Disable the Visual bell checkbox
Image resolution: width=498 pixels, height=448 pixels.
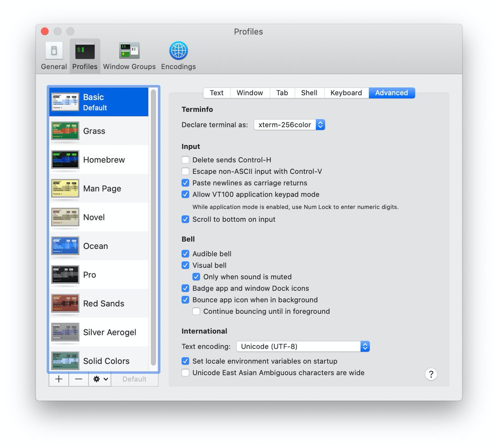point(186,265)
